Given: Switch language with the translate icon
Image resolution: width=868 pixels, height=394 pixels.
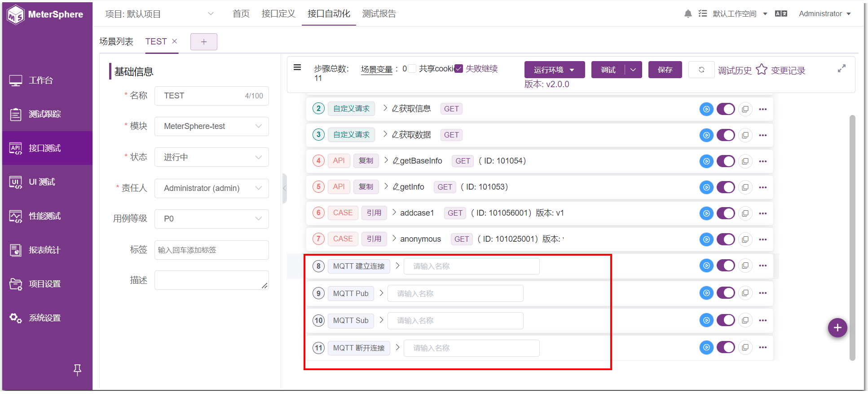Looking at the screenshot, I should [x=781, y=14].
